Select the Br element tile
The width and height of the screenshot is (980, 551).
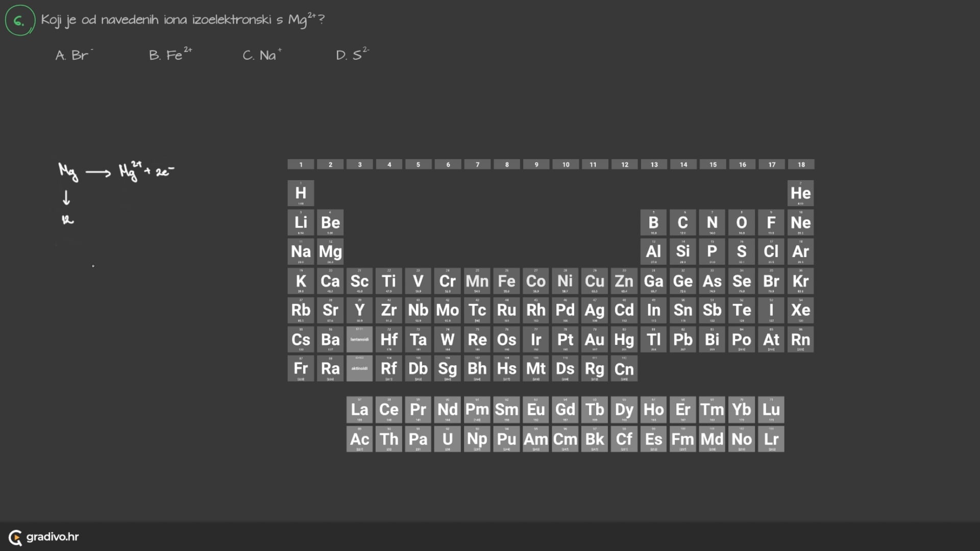tap(771, 281)
